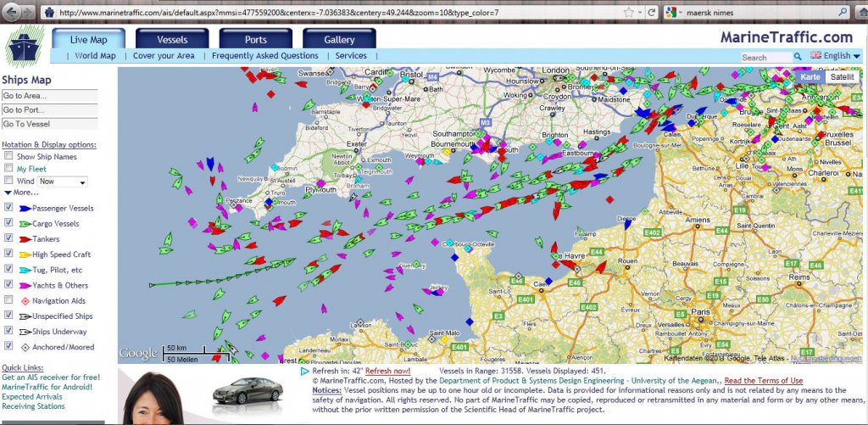868x425 pixels.
Task: Open Frequently Asked Questions
Action: pos(265,55)
